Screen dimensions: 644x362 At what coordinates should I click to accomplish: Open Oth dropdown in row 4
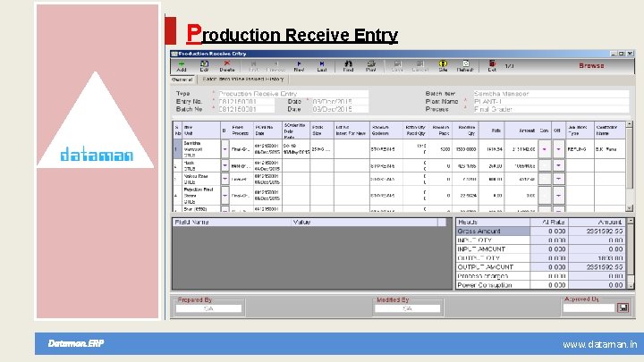coord(558,196)
